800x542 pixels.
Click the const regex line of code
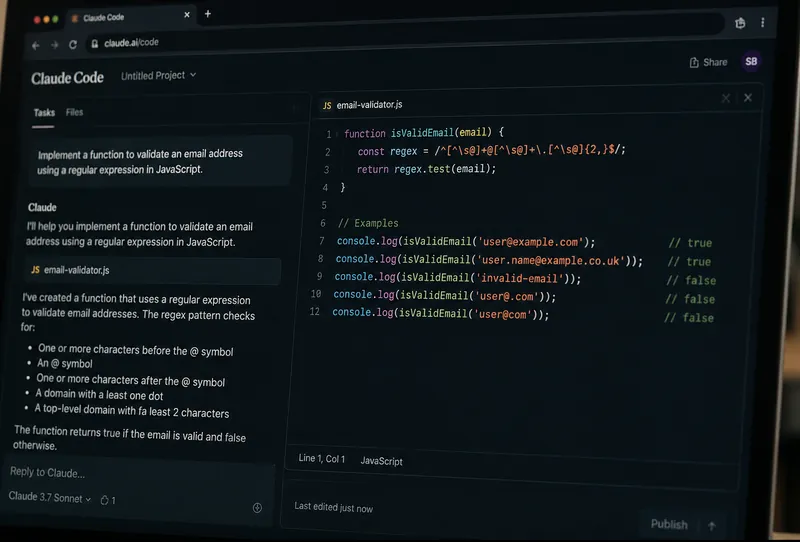491,151
